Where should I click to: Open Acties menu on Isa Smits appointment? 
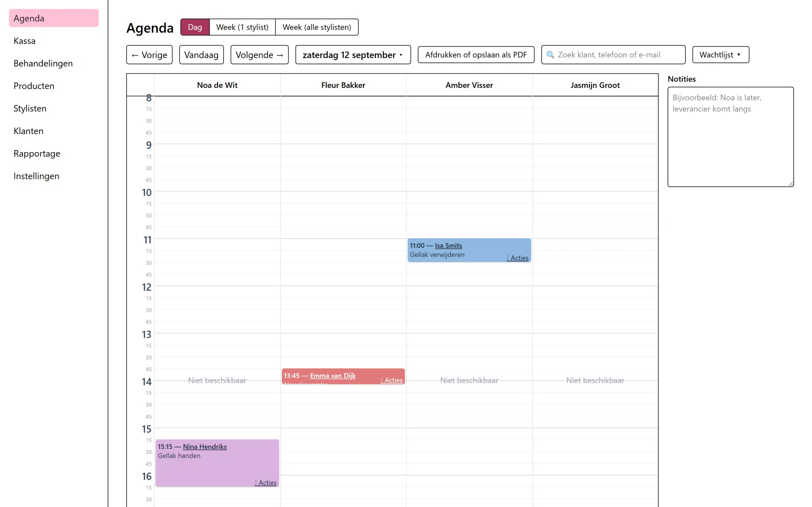[x=517, y=258]
